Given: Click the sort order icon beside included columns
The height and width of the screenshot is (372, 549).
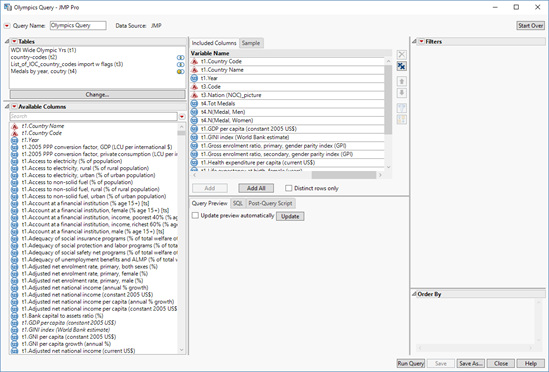Looking at the screenshot, I should tap(402, 119).
